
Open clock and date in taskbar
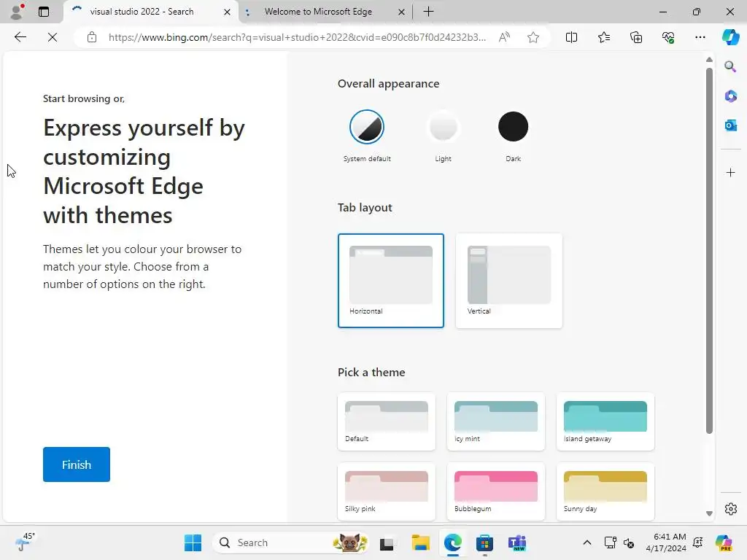tap(666, 542)
